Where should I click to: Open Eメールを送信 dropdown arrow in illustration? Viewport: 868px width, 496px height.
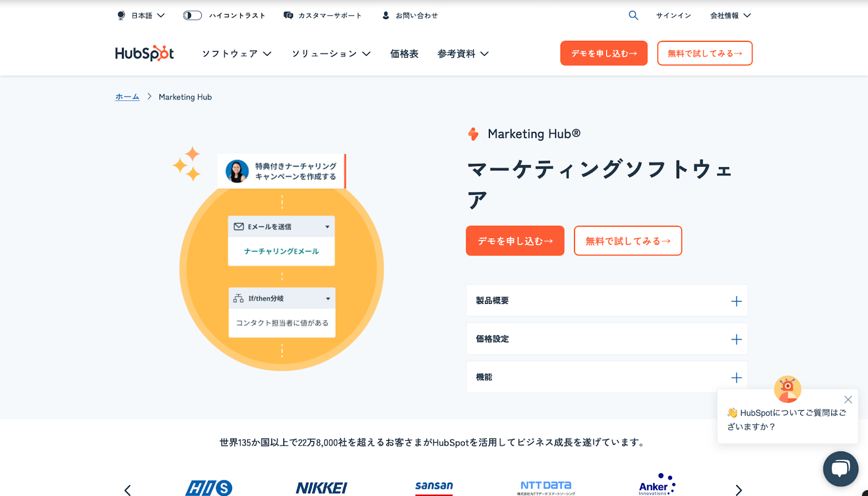pyautogui.click(x=327, y=227)
